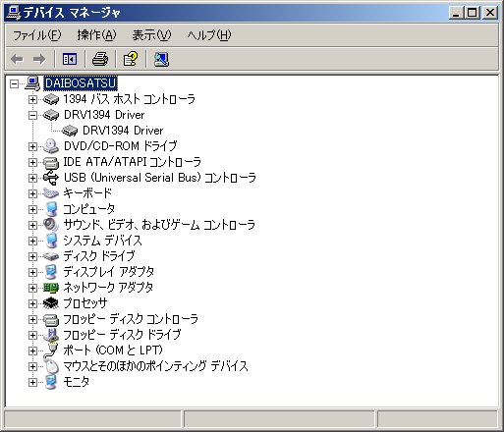
Task: Expand the ディスク ドライブ node
Action: click(x=32, y=256)
